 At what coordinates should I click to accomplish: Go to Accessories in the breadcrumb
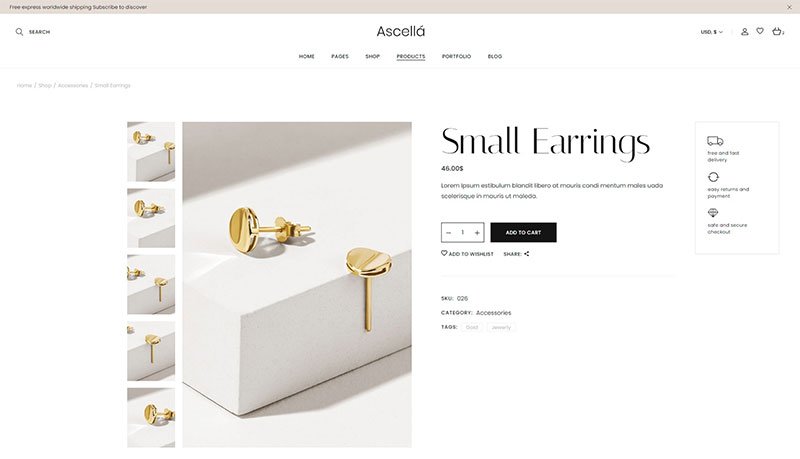73,85
